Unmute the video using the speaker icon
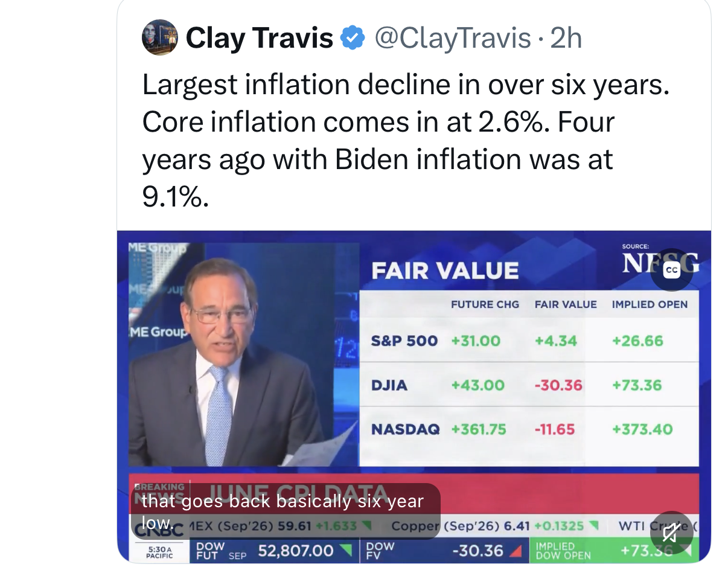728x567 pixels. [x=671, y=532]
